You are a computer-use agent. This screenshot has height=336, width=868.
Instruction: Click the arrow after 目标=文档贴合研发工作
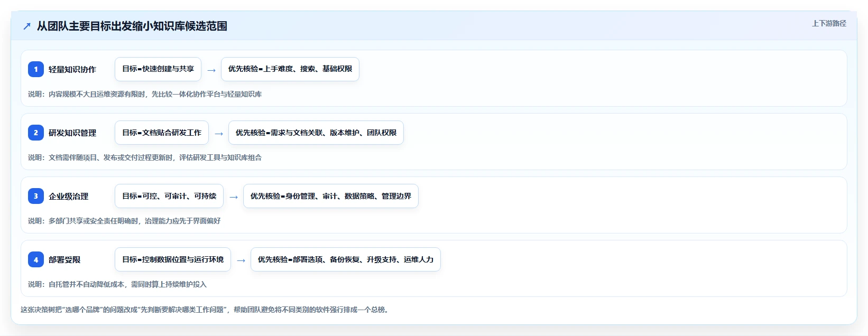(x=219, y=133)
